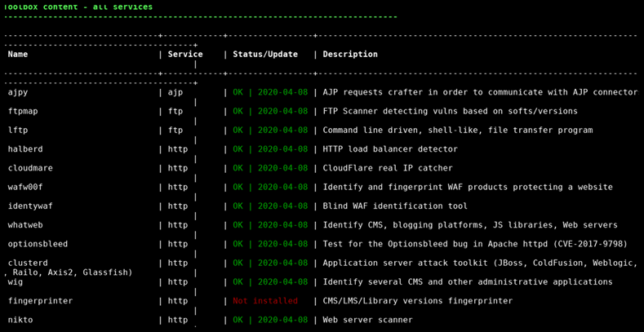Viewport: 644px width, 332px height.
Task: Click the ajpy tool name
Action: coord(18,93)
